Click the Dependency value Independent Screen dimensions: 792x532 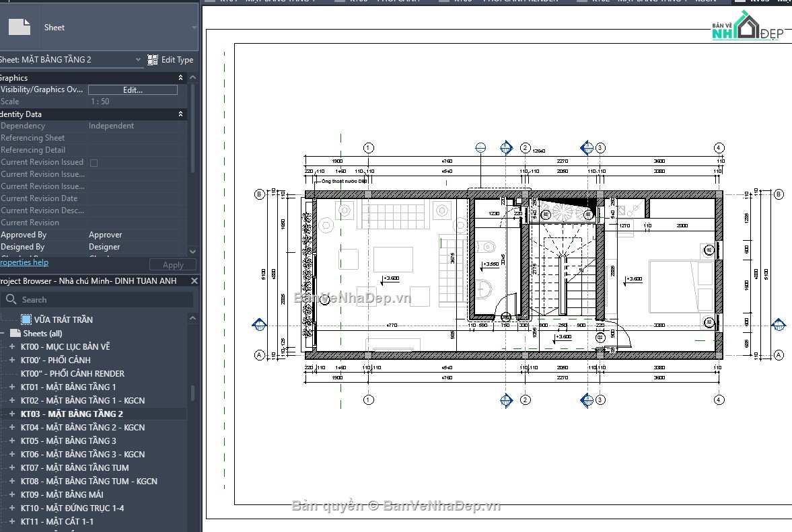coord(111,126)
